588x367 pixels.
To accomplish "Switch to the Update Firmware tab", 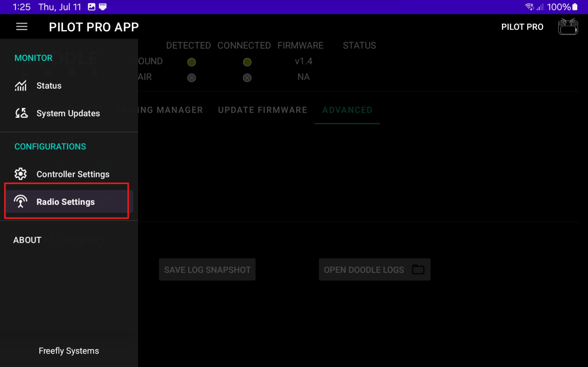I will pos(263,110).
